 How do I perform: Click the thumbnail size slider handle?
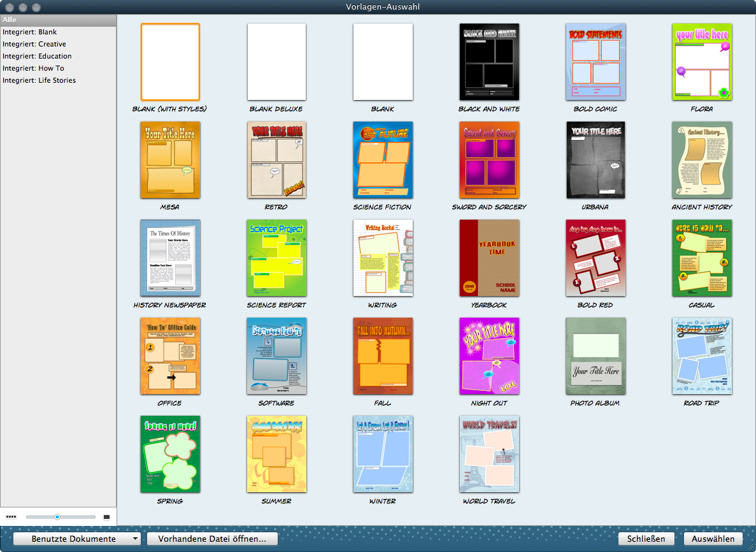tap(57, 516)
